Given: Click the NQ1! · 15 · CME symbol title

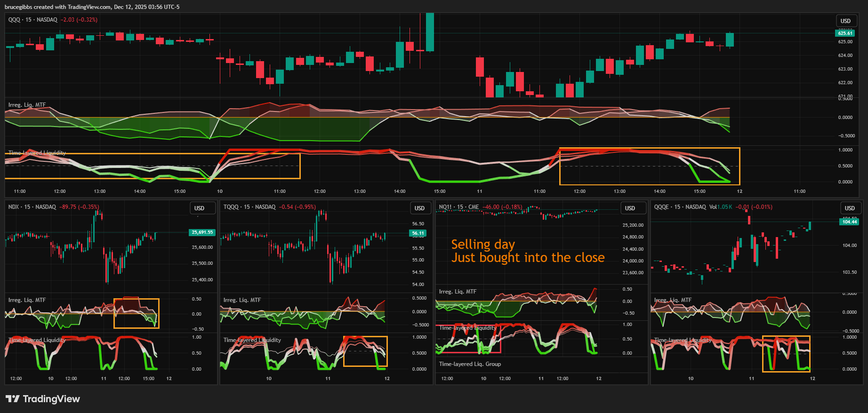Looking at the screenshot, I should (x=458, y=207).
